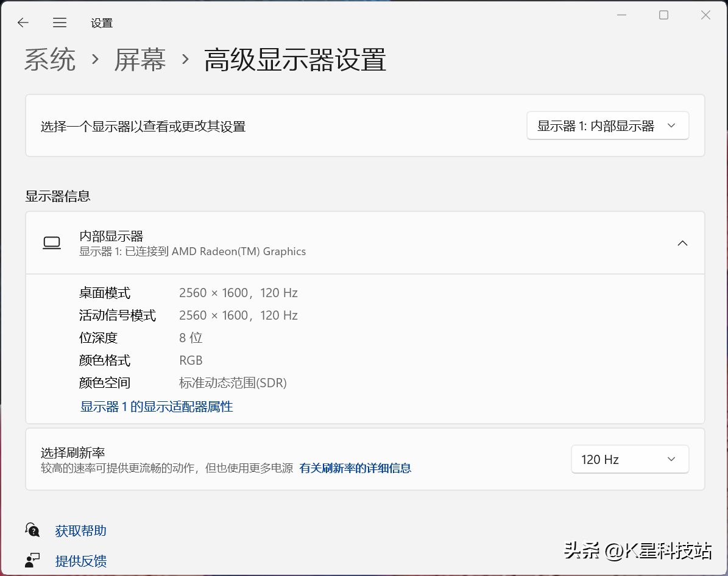Open 显示器 1 的显示适配器属性 link

click(x=157, y=407)
